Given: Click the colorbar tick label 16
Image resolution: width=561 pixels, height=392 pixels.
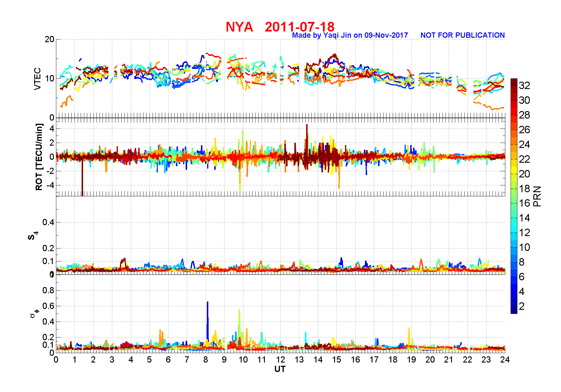Looking at the screenshot, I should coord(524,203).
